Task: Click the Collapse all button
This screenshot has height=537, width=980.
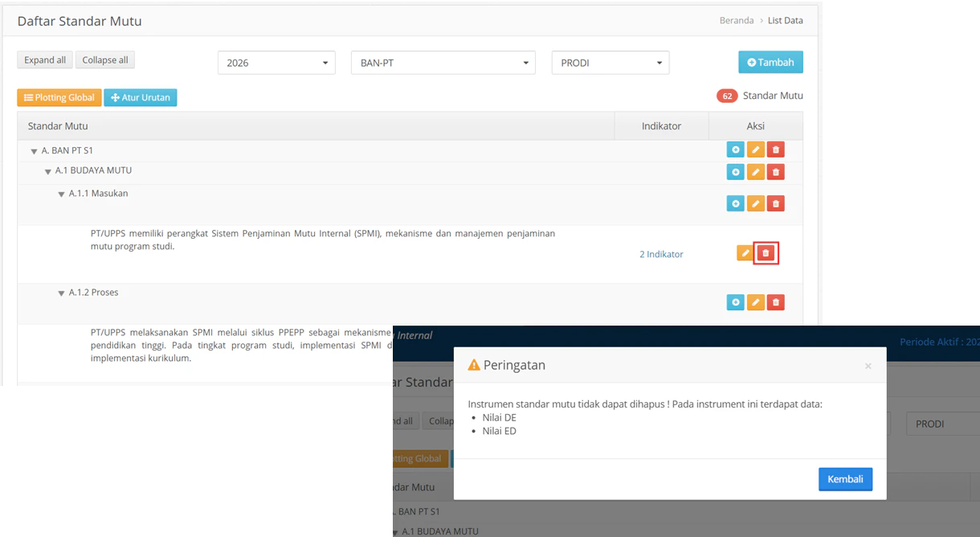Action: pyautogui.click(x=105, y=60)
